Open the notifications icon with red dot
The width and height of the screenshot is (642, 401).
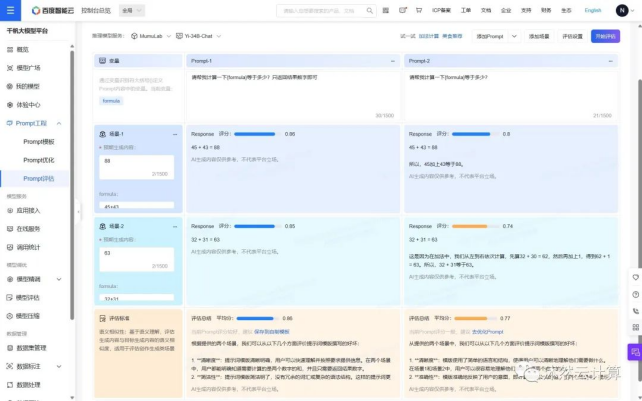pyautogui.click(x=402, y=10)
